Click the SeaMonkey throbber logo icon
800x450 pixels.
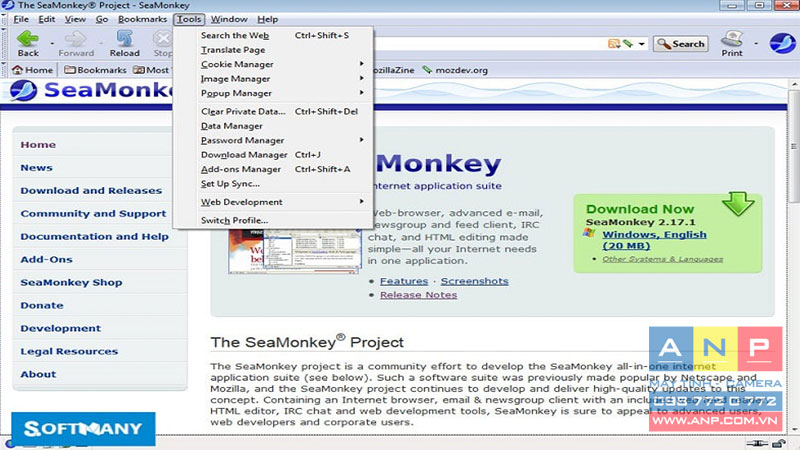[x=782, y=43]
